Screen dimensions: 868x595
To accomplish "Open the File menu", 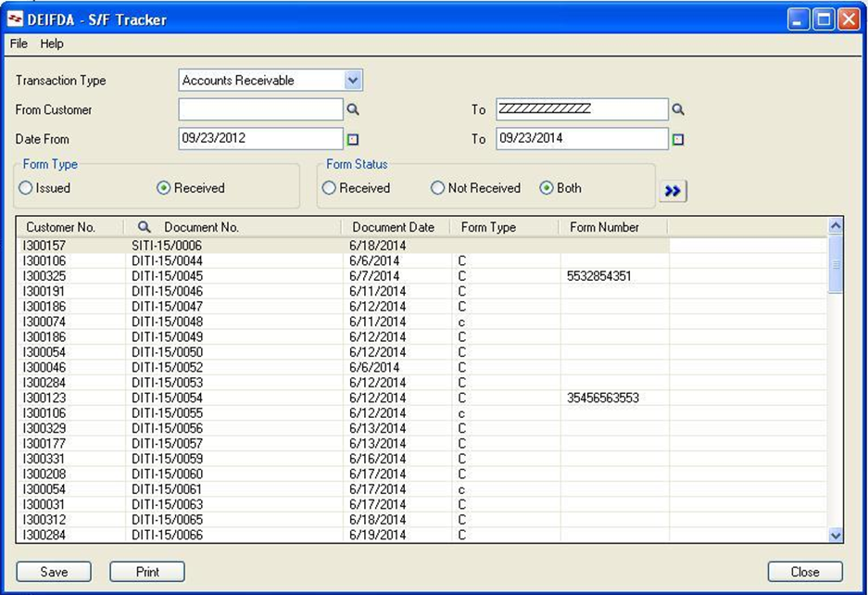I will (19, 44).
